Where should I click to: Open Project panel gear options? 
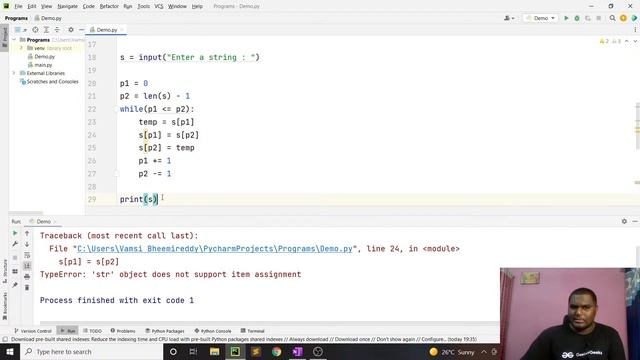pos(71,30)
